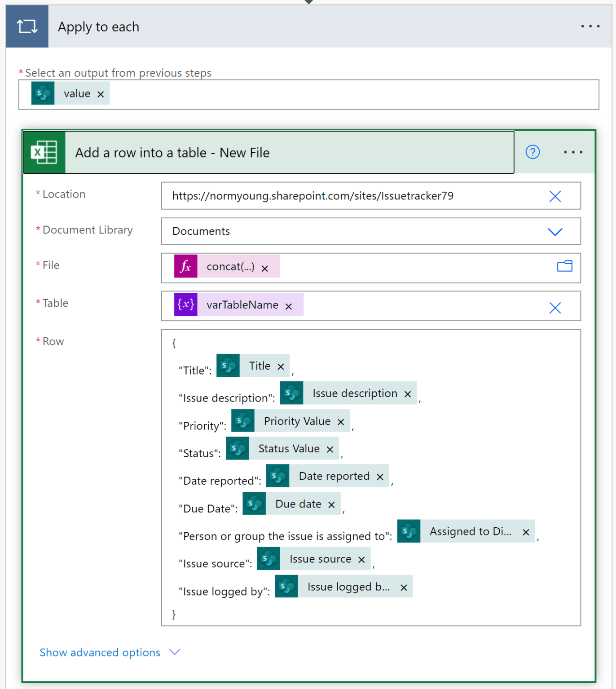This screenshot has width=616, height=689.
Task: Clear the Location field with the X button
Action: coord(555,196)
